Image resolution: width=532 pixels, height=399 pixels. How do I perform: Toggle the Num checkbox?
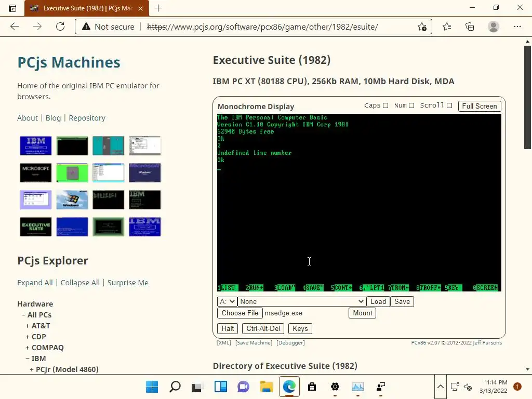pos(411,105)
